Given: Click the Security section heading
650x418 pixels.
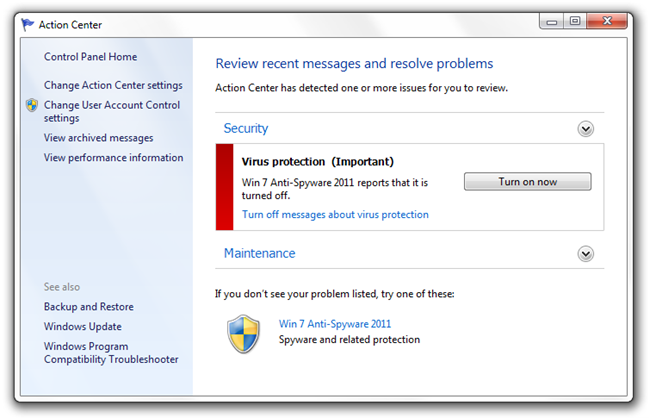Looking at the screenshot, I should click(x=246, y=129).
